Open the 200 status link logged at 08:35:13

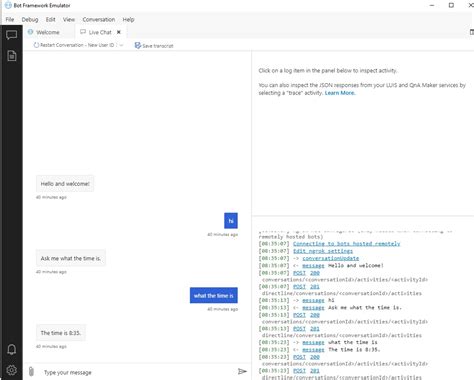315,315
